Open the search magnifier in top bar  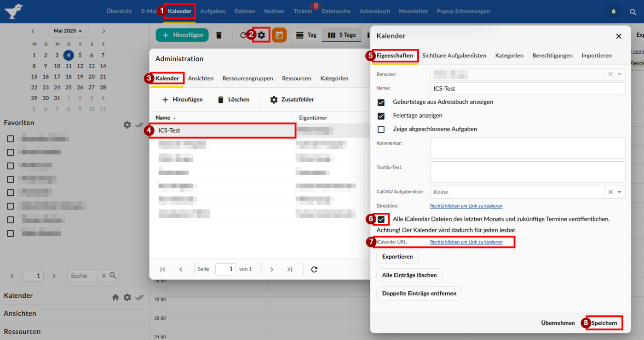[633, 12]
